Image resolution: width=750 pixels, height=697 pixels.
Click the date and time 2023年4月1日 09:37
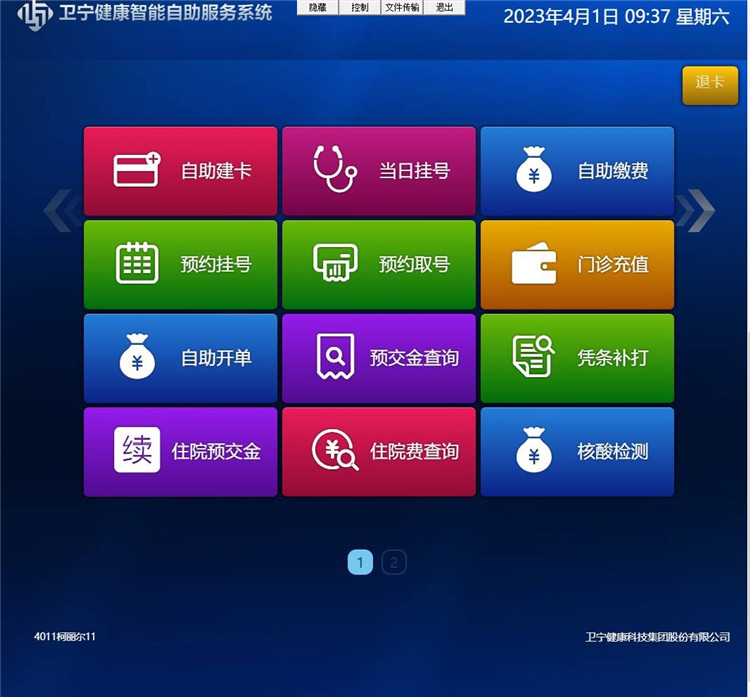[x=587, y=17]
